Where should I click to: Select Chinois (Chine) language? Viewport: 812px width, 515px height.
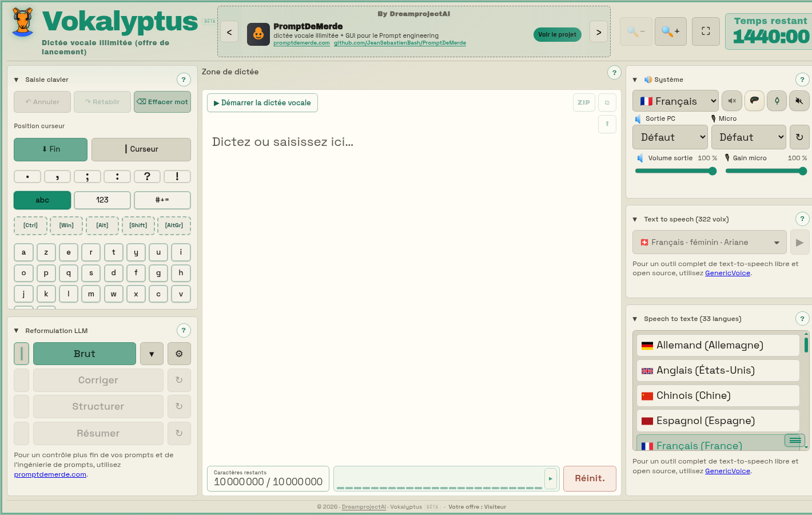point(718,395)
